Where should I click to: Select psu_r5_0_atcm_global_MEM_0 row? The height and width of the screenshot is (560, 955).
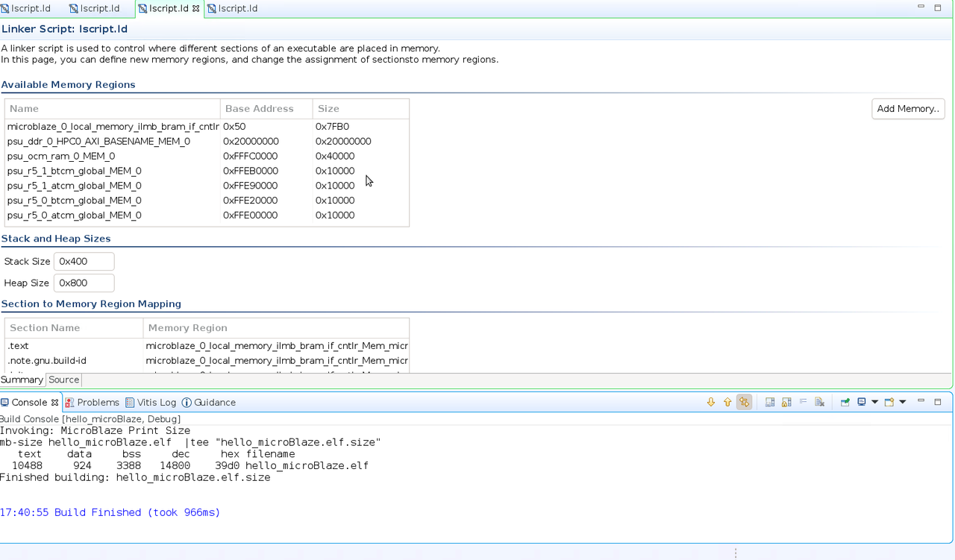click(x=207, y=215)
